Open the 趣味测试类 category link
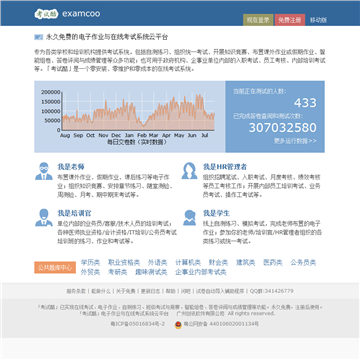This screenshot has width=360, height=360. click(151, 272)
